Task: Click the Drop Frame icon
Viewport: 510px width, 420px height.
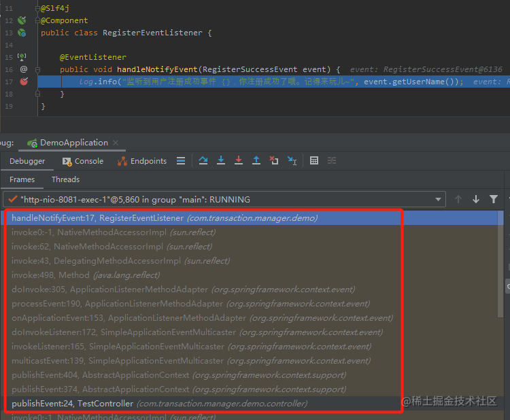Action: coord(274,160)
